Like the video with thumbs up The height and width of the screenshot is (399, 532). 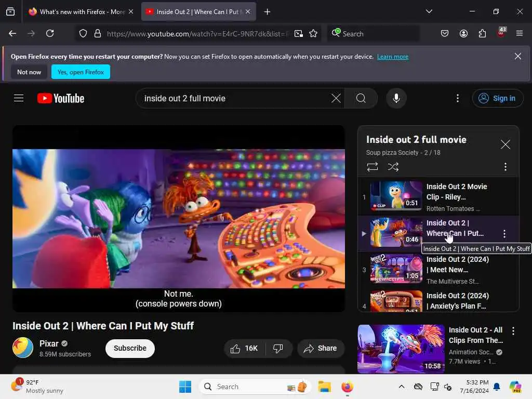tap(244, 349)
